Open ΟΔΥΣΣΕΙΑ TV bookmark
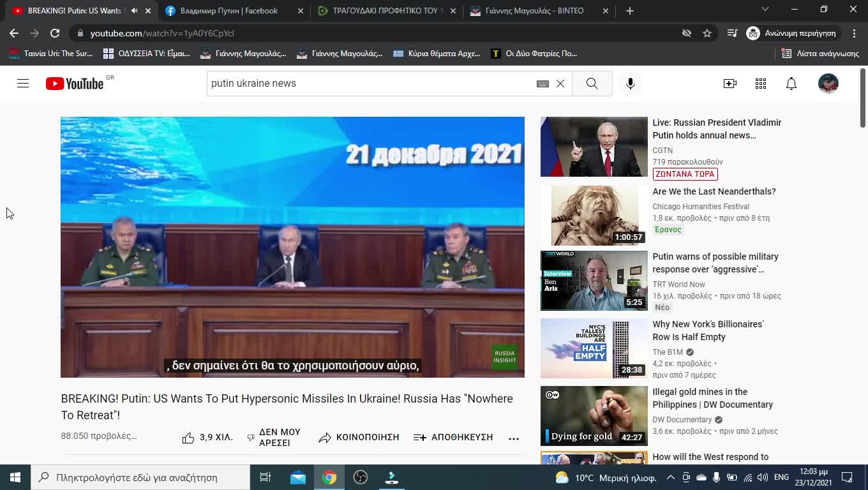Viewport: 868px width, 490px height. point(147,54)
